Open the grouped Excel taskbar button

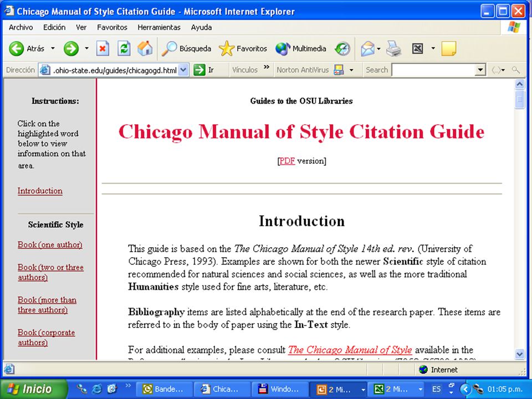[396, 389]
